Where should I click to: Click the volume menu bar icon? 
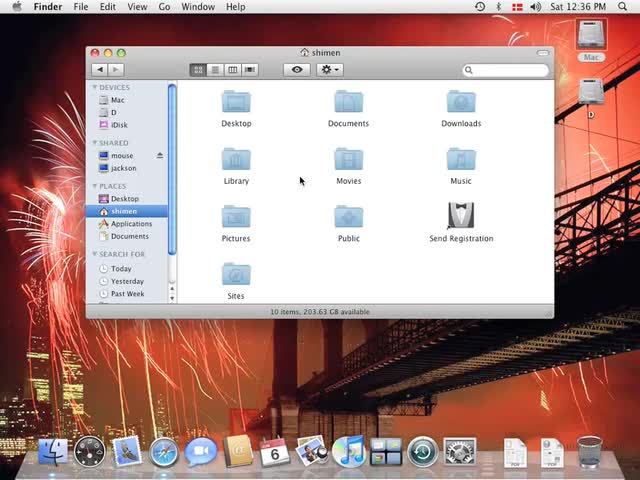[536, 7]
